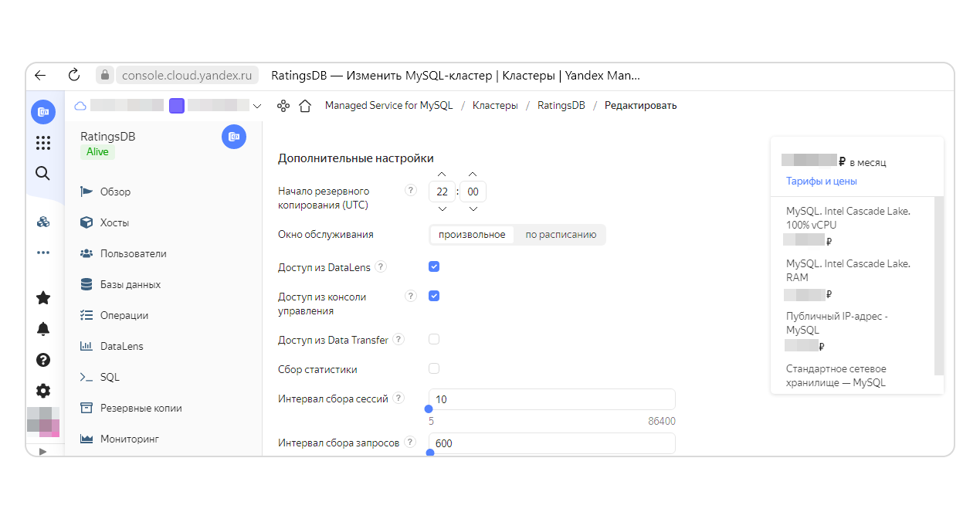This screenshot has width=980, height=519.
Task: Click the blue MySQL service icon atop left rail
Action: tap(43, 112)
